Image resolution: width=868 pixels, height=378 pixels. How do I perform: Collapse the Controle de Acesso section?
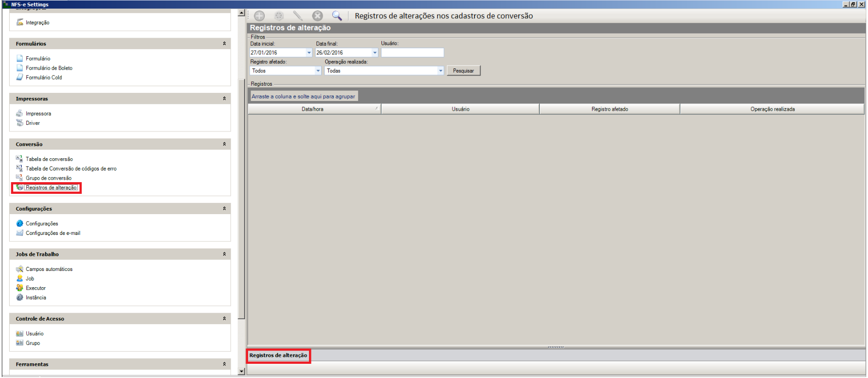(224, 319)
